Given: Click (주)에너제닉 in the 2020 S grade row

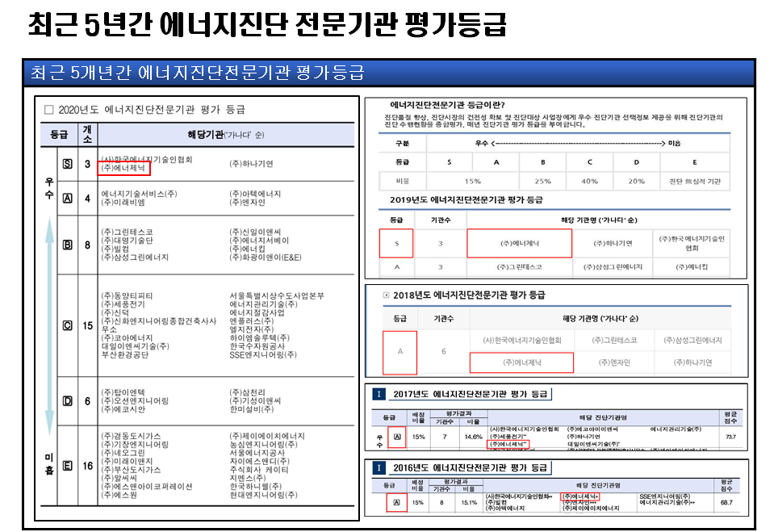Looking at the screenshot, I should coord(123,168).
